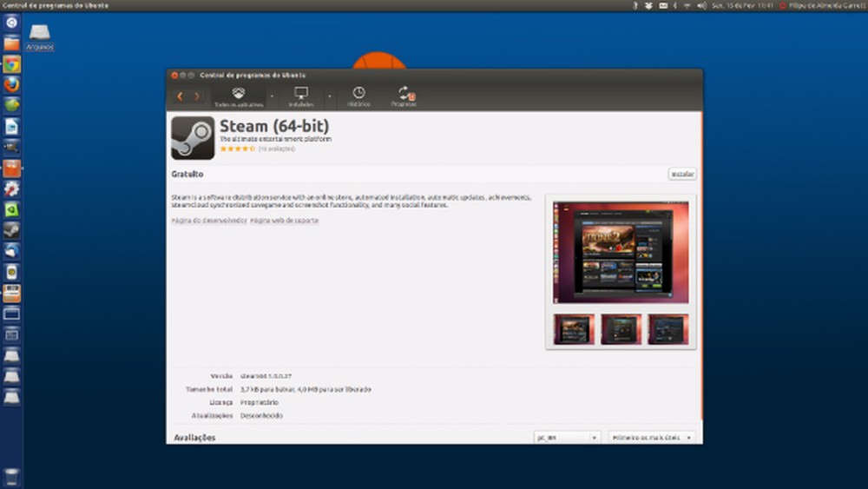Screen dimensions: 868x489
Task: Select the third small screenshot thumbnail
Action: [668, 329]
